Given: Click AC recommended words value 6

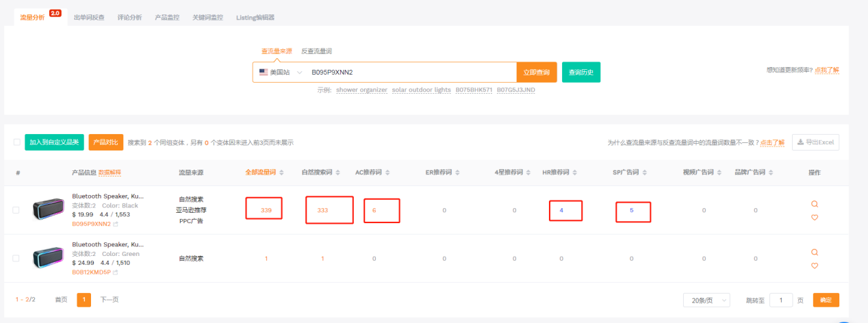Looking at the screenshot, I should pyautogui.click(x=374, y=210).
